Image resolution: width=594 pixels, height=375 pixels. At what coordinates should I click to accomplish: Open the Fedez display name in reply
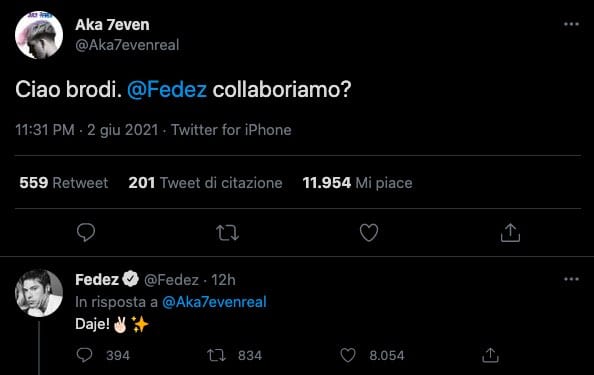[x=97, y=280]
